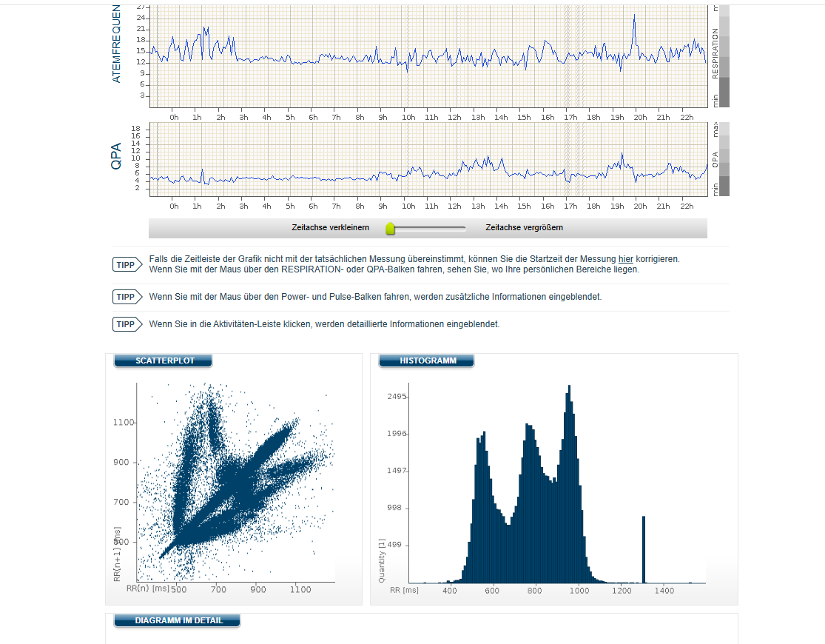Screen dimensions: 825x644
Task: Click '10h' on the Atemfrequenz time axis
Action: click(408, 118)
